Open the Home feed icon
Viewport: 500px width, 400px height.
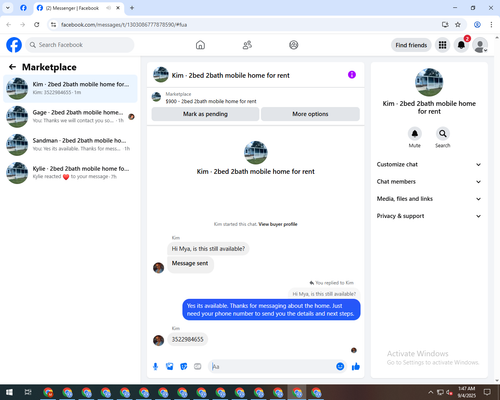(200, 45)
